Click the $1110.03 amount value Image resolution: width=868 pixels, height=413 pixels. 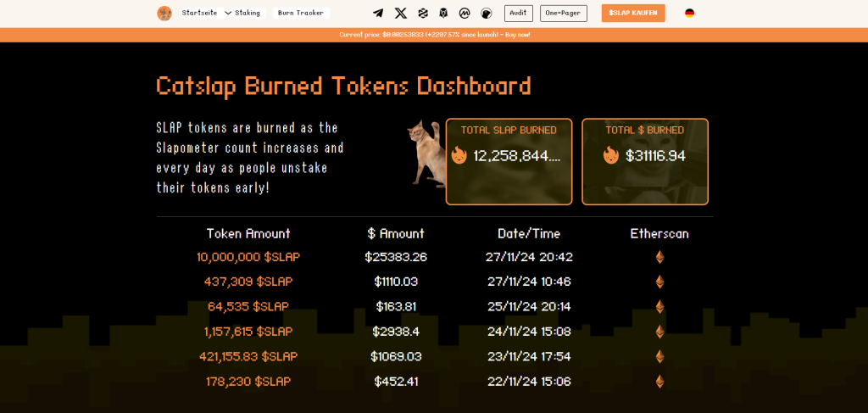coord(396,282)
